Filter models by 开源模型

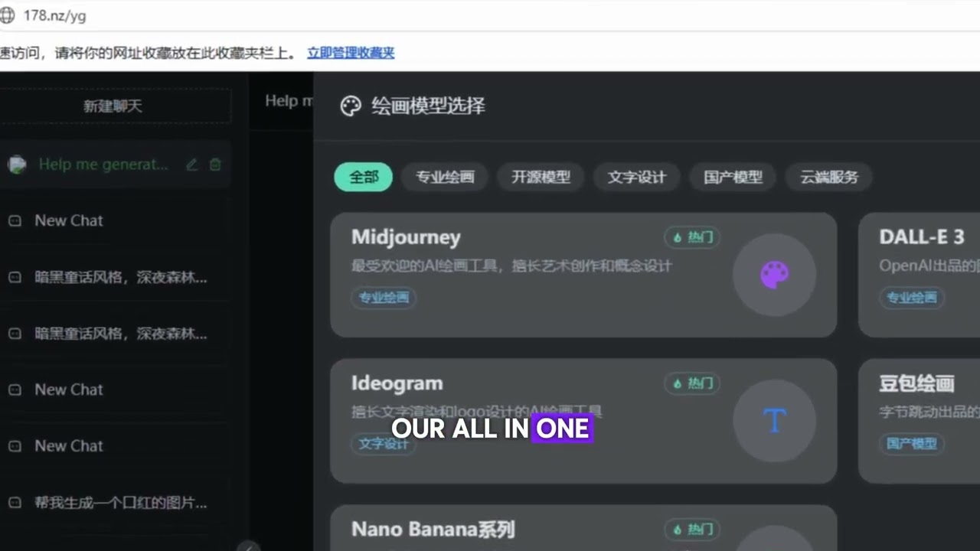click(541, 177)
